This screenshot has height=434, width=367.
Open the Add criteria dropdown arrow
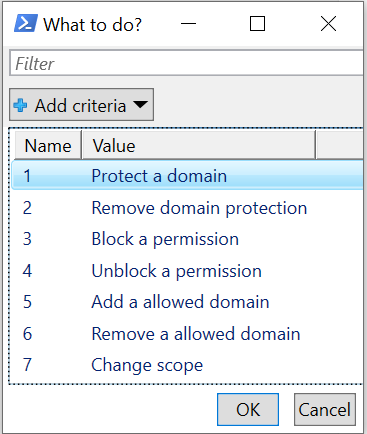140,105
